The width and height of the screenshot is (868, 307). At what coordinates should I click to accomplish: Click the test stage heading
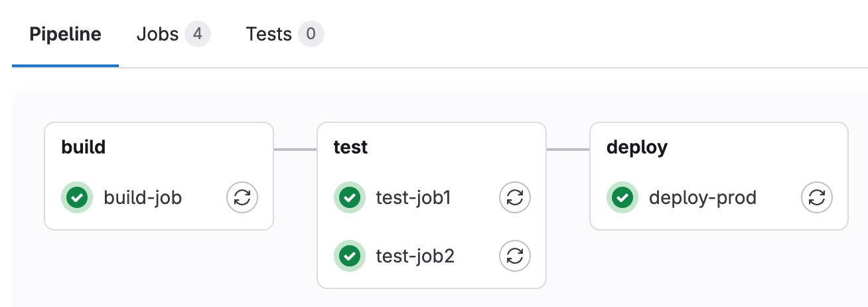tap(350, 147)
